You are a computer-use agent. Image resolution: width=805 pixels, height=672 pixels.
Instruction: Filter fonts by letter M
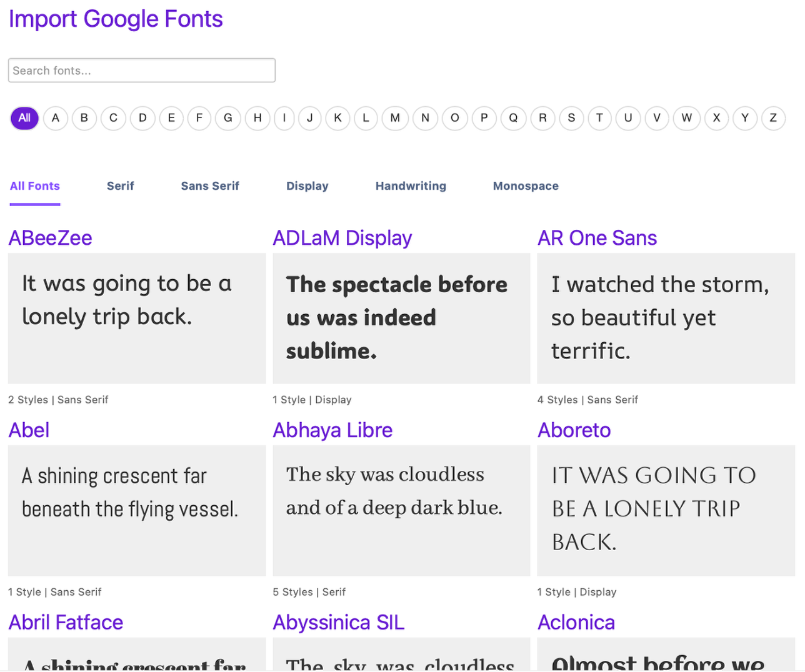coord(395,118)
